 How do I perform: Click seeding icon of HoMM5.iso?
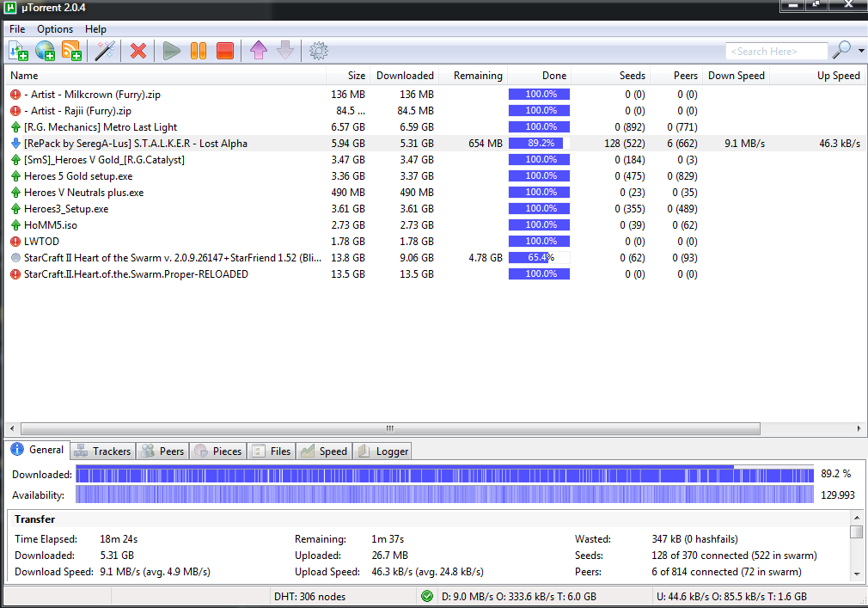point(15,225)
